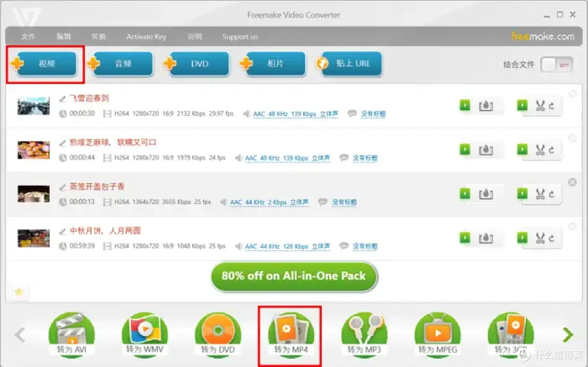Choose 转为 MPEG output format

point(438,335)
